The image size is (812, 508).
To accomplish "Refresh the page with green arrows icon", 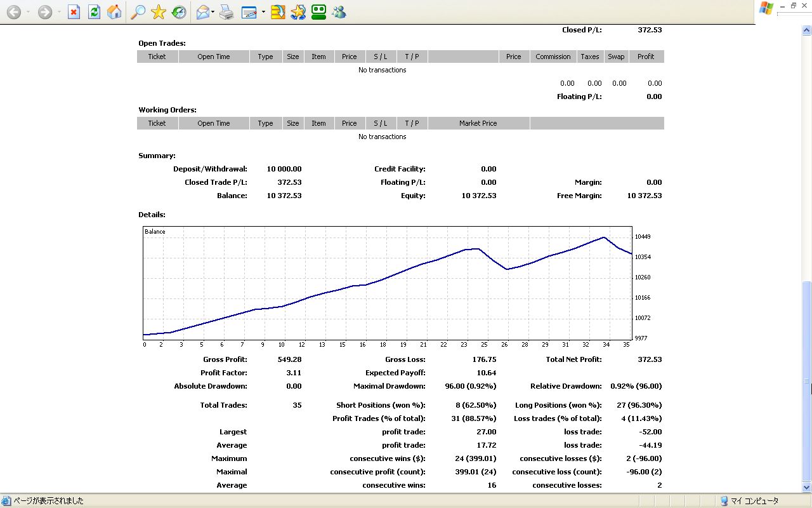I will pyautogui.click(x=94, y=12).
